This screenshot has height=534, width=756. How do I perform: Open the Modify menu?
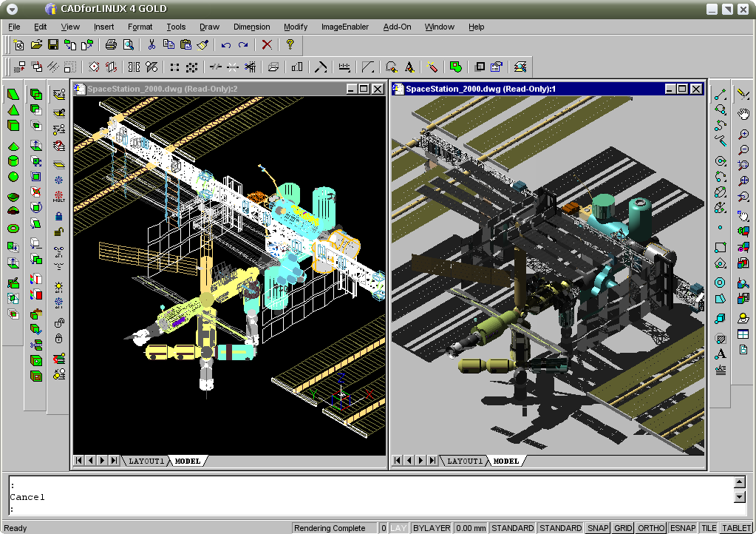click(296, 27)
